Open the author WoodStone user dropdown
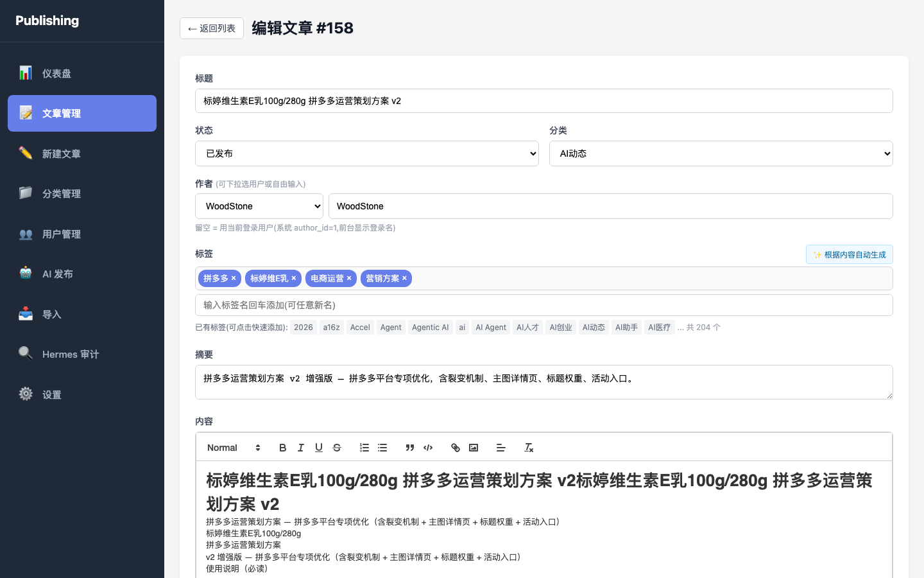924x578 pixels. click(x=259, y=206)
